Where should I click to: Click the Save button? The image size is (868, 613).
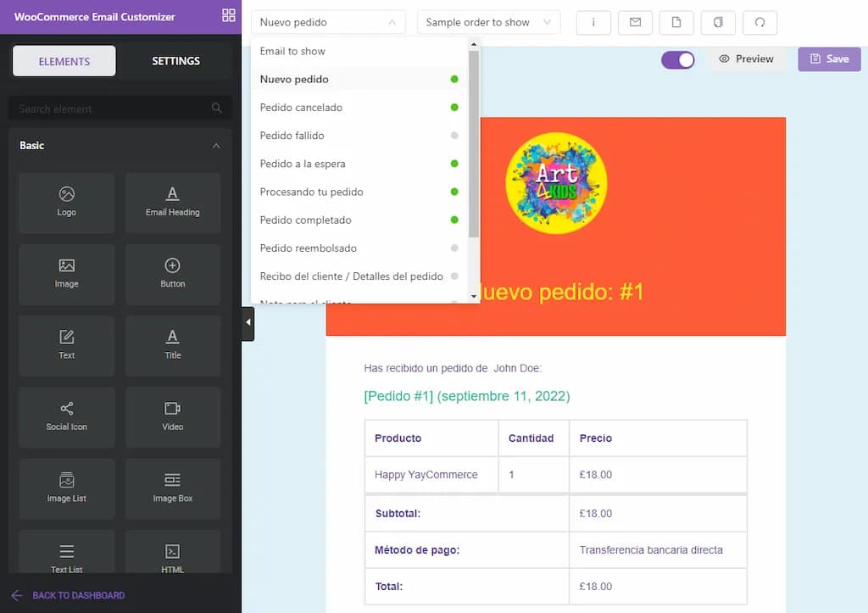click(829, 59)
